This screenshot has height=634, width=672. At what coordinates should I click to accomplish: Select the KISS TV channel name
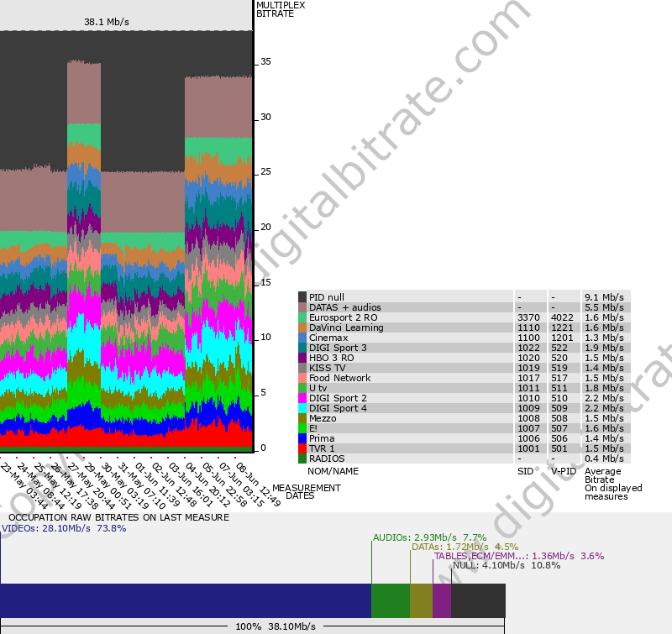[x=327, y=368]
